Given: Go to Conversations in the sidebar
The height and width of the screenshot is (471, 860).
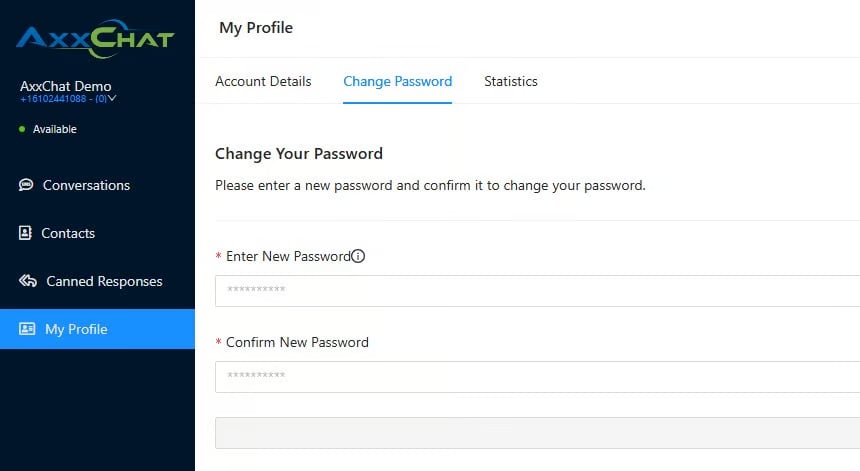Looking at the screenshot, I should tap(86, 185).
